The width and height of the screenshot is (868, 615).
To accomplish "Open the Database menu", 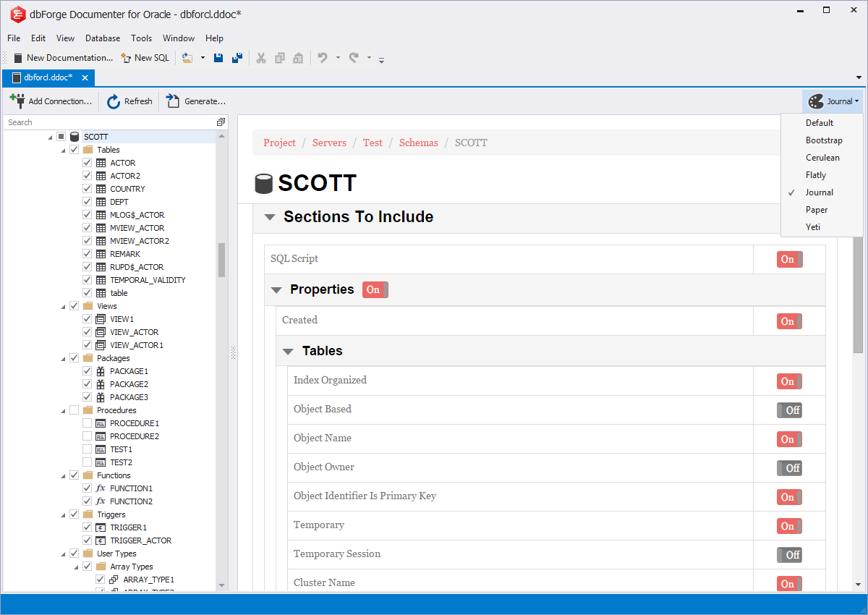I will (103, 38).
